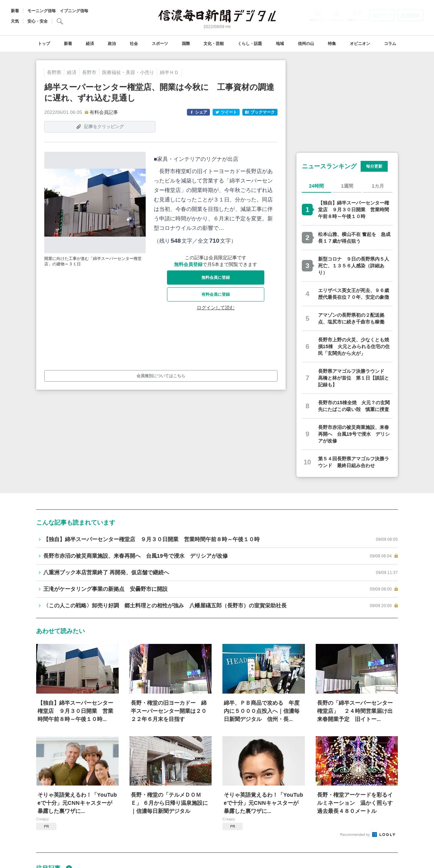Click the search magnifier icon in header
Viewport: 434px width, 868px height.
click(x=60, y=21)
